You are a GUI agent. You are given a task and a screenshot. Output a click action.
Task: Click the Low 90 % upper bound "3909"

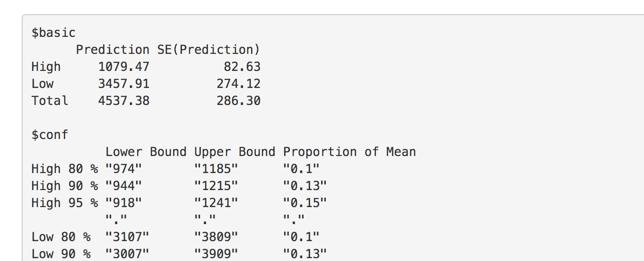click(216, 254)
